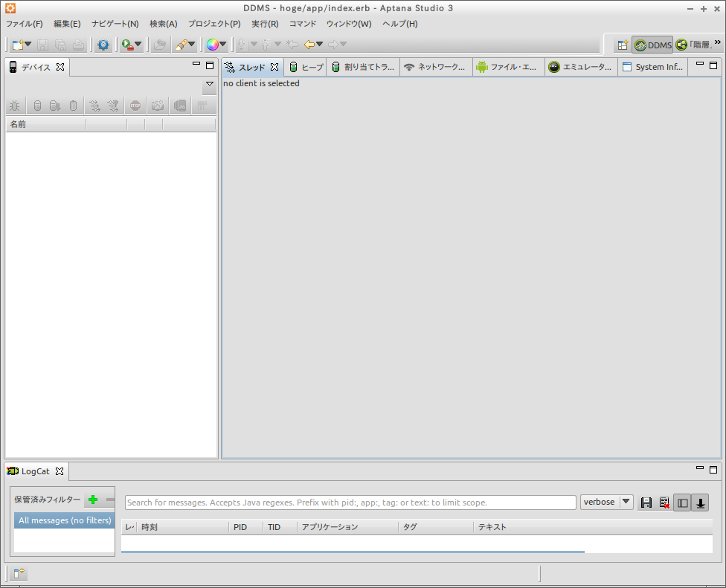Run external tools with the green play icon
Viewport: 726px width, 588px height.
(127, 45)
